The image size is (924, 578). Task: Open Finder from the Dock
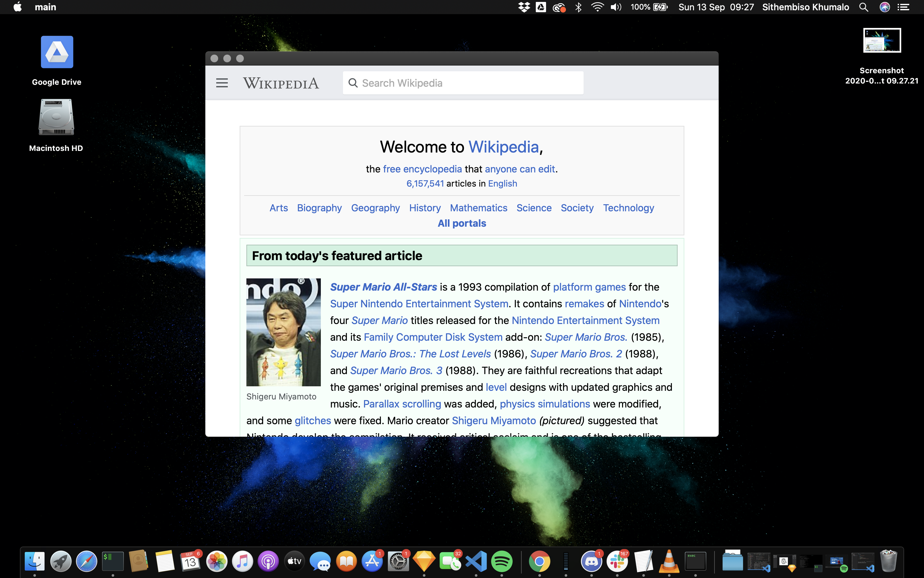[x=35, y=561]
